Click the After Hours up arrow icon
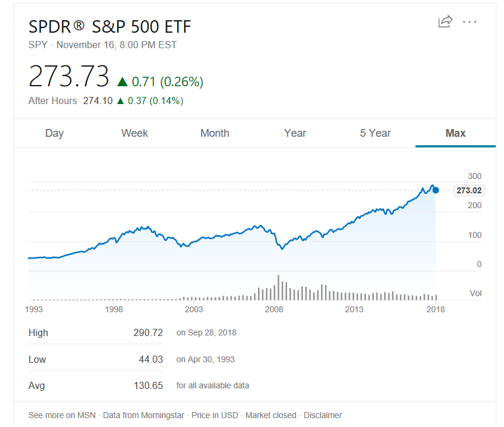The width and height of the screenshot is (504, 427). click(121, 101)
